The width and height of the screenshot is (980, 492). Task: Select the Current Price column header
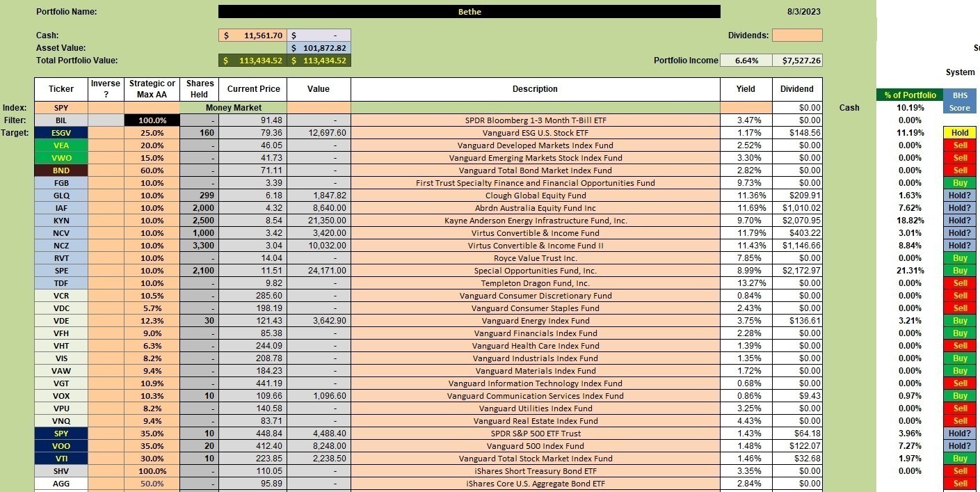pyautogui.click(x=252, y=89)
